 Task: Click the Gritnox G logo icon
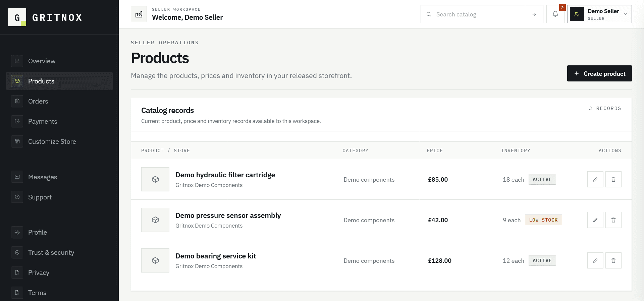tap(17, 17)
